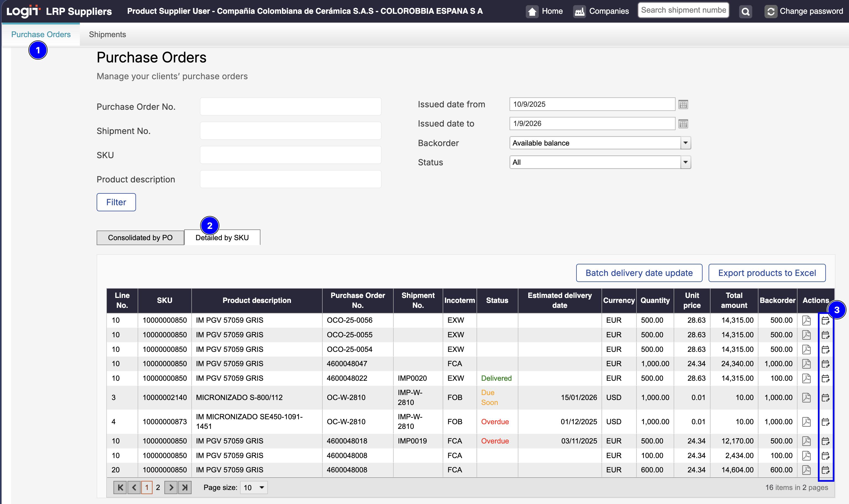Click Export products to Excel button
849x504 pixels.
767,273
